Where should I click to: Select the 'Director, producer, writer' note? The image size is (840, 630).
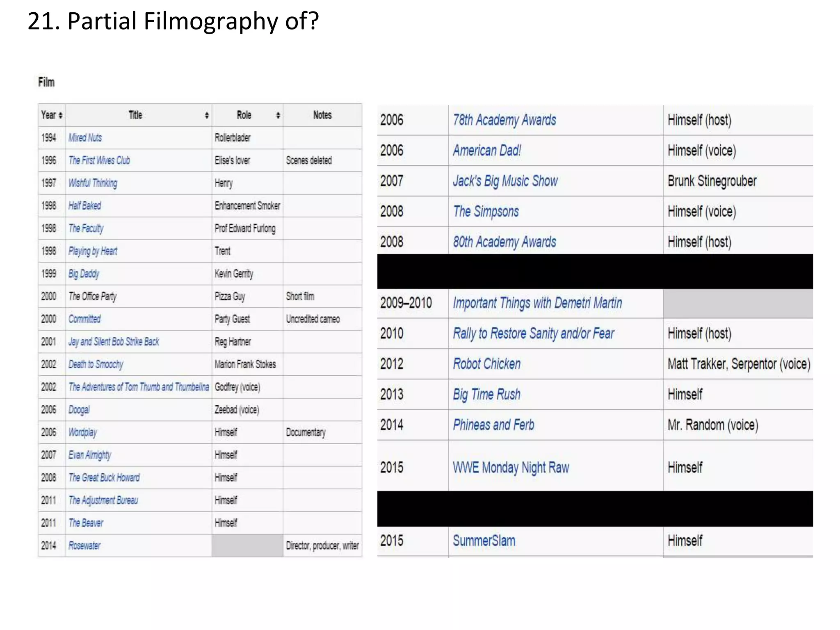pyautogui.click(x=322, y=546)
